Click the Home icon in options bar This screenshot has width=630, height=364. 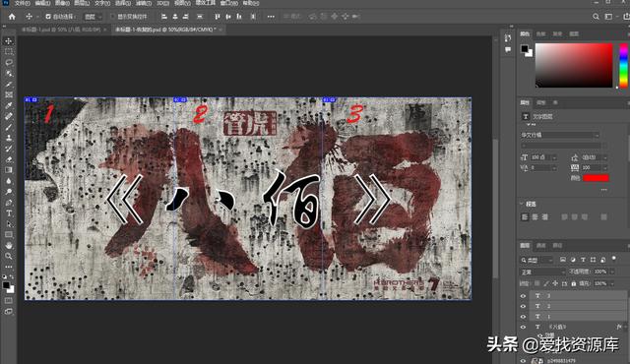[12, 17]
